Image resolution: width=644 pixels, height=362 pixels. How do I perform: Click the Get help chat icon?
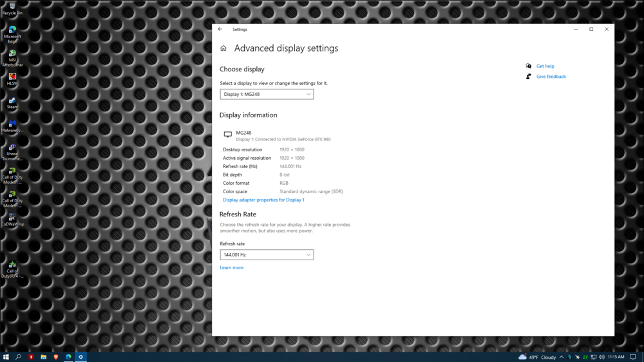(529, 66)
